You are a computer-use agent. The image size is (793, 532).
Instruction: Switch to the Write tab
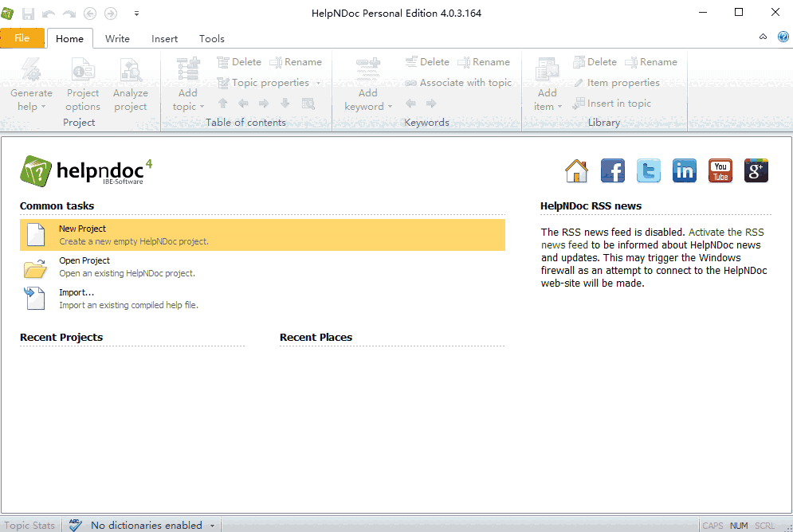click(x=117, y=38)
